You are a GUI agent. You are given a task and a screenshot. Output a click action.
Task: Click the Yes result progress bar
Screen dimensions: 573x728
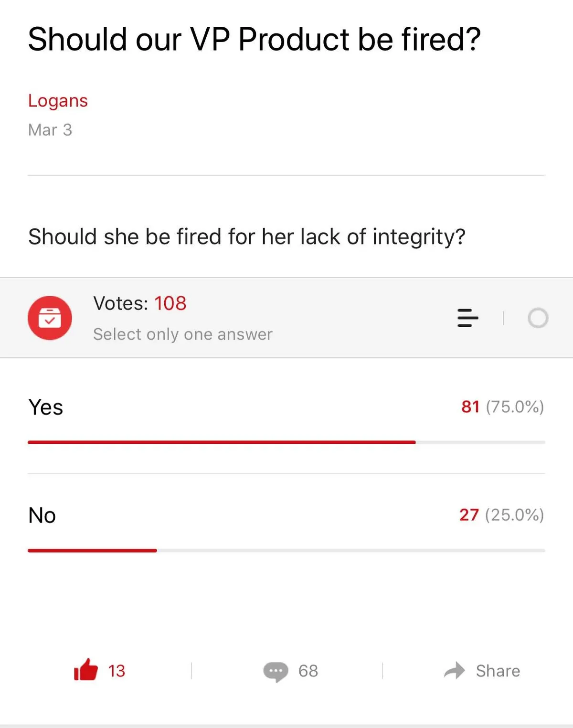286,442
